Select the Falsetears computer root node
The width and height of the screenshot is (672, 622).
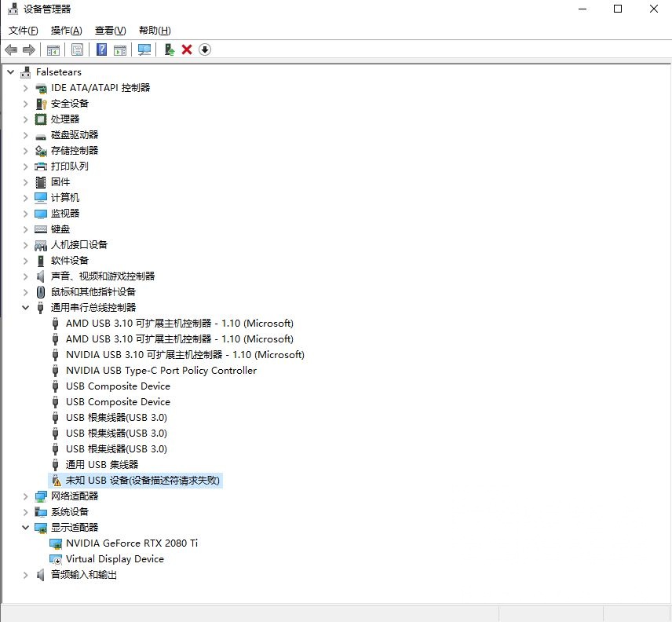coord(60,71)
